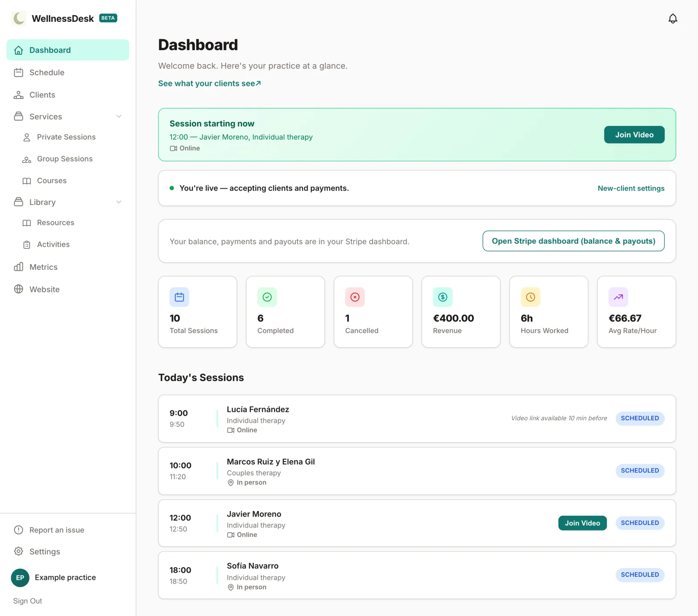Open notifications via the bell icon
The height and width of the screenshot is (616, 698).
point(673,18)
